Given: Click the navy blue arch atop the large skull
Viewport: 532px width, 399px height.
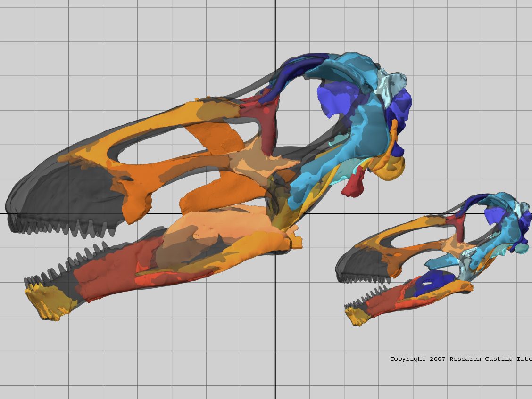Looking at the screenshot, I should pos(293,72).
